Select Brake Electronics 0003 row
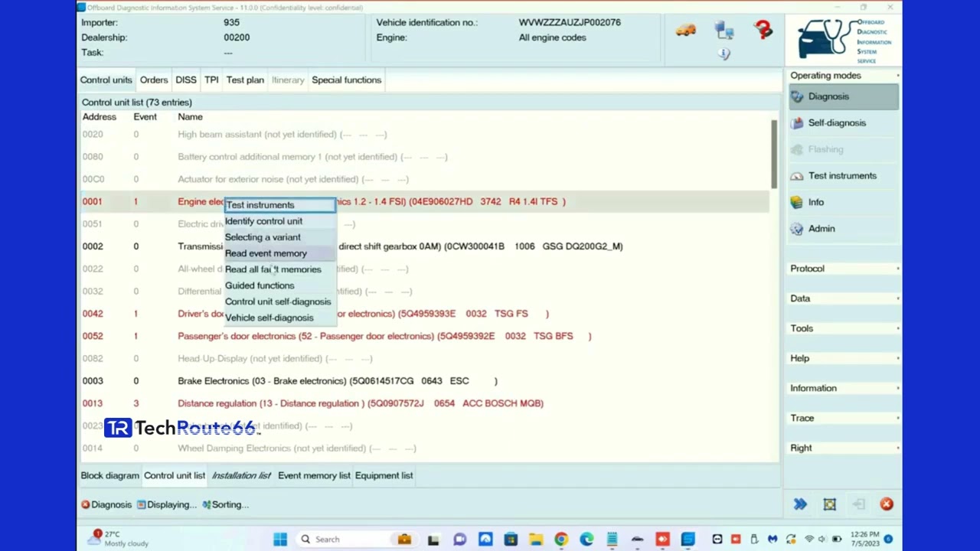Screen dimensions: 980x551 pyautogui.click(x=425, y=380)
